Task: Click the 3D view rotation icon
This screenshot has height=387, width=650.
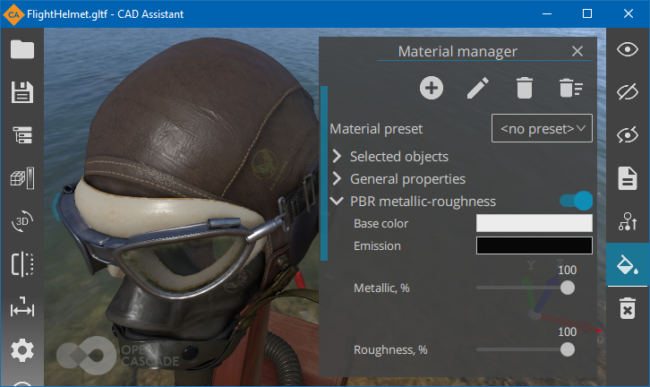Action: (x=22, y=221)
